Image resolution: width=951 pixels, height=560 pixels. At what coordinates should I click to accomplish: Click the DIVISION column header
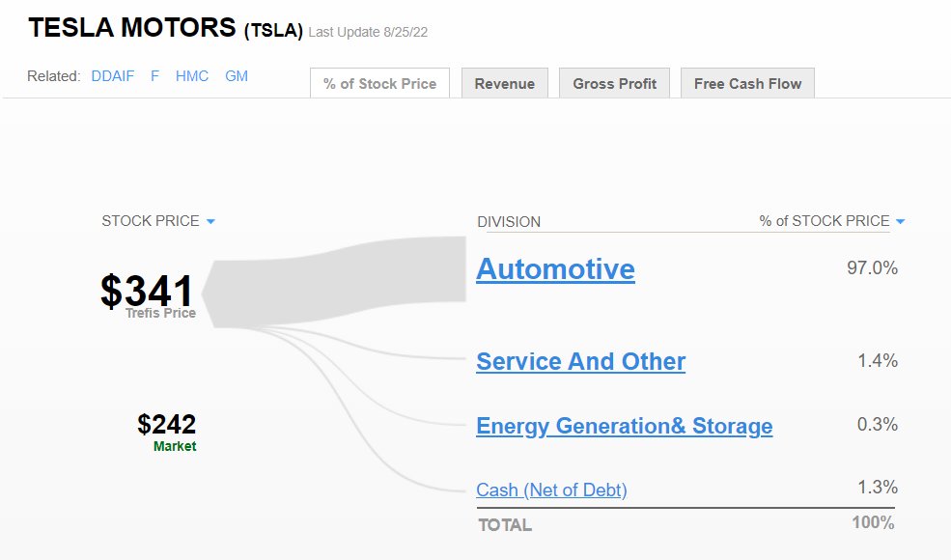[509, 221]
